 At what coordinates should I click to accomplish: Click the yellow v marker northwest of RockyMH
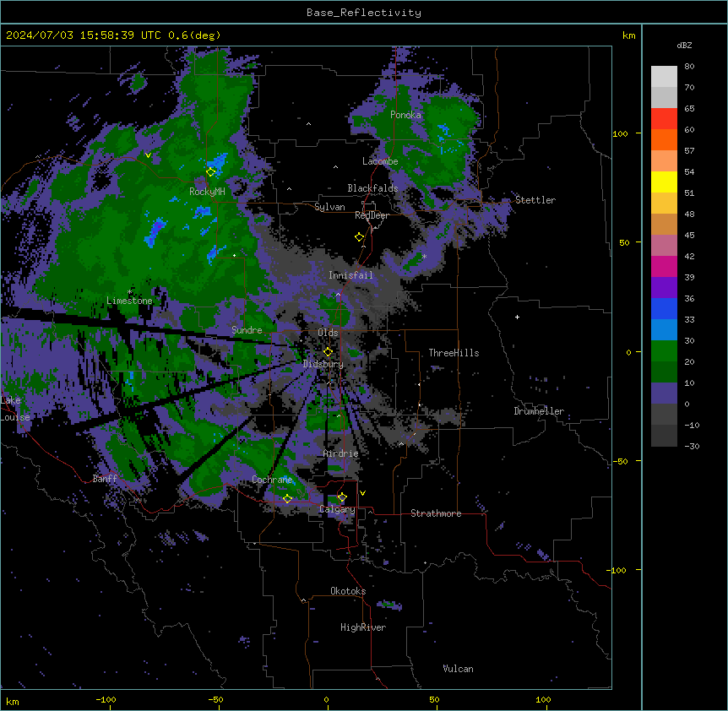tap(148, 155)
